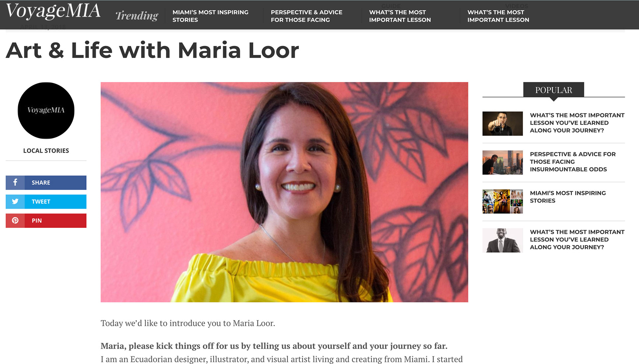Image resolution: width=639 pixels, height=364 pixels.
Task: Click the Pinterest icon on Pin button
Action: [x=15, y=220]
